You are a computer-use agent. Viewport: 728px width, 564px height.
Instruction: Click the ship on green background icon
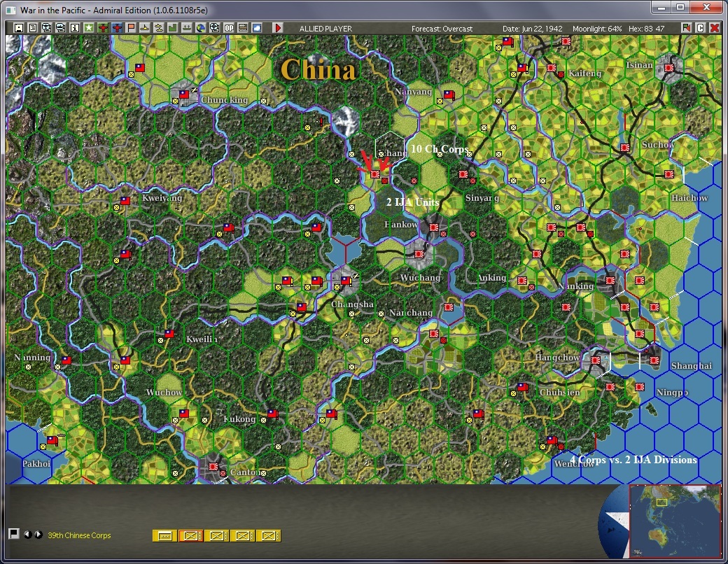coord(186,28)
